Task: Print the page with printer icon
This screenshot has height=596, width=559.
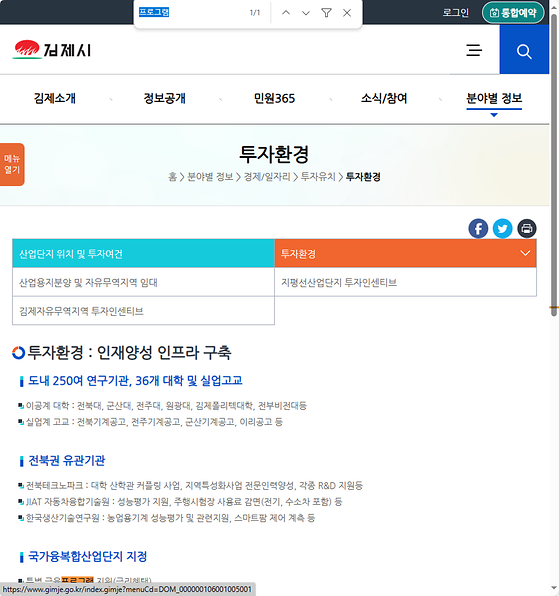Action: (x=527, y=228)
